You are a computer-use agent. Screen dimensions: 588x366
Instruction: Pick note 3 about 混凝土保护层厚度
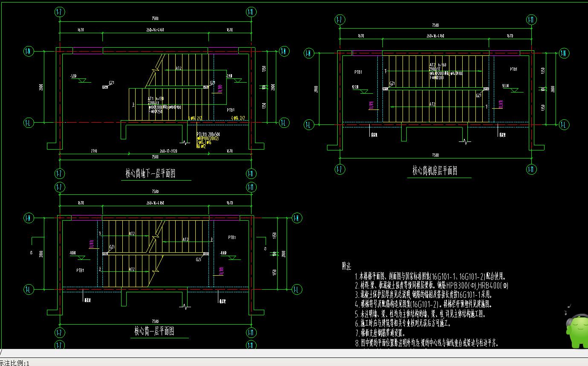(x=424, y=294)
